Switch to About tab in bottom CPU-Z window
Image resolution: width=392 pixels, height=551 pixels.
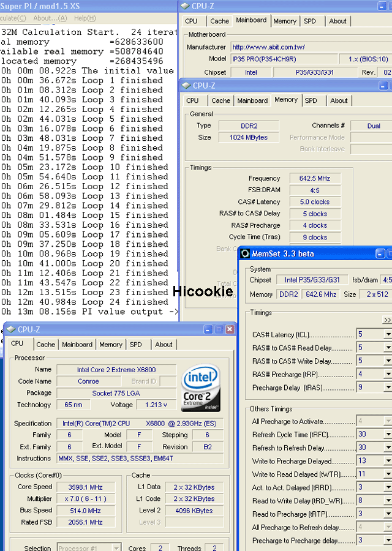[x=164, y=344]
